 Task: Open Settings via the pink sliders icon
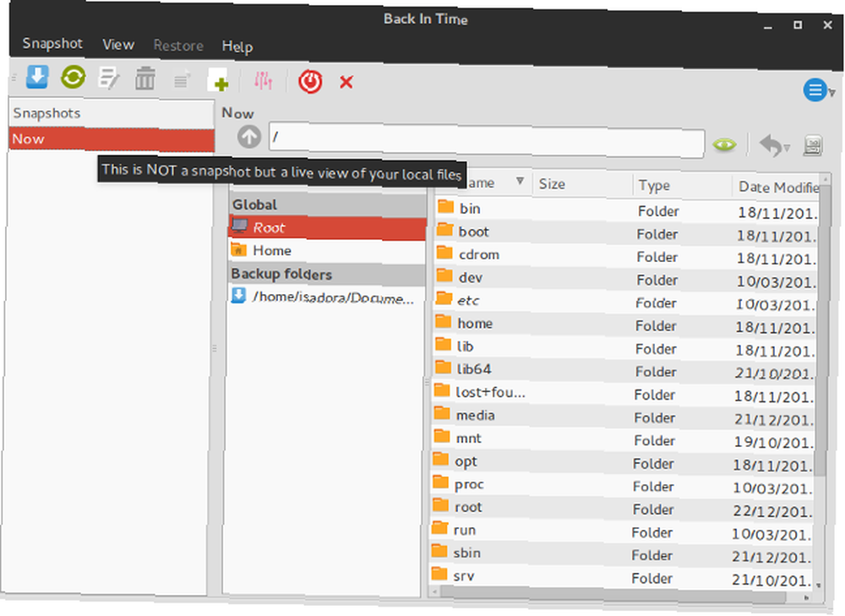click(x=263, y=81)
